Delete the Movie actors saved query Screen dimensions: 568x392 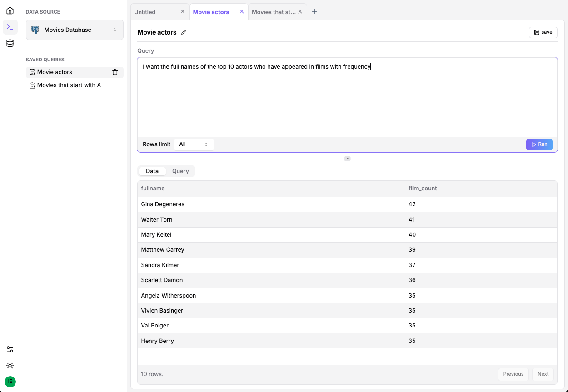(x=115, y=72)
